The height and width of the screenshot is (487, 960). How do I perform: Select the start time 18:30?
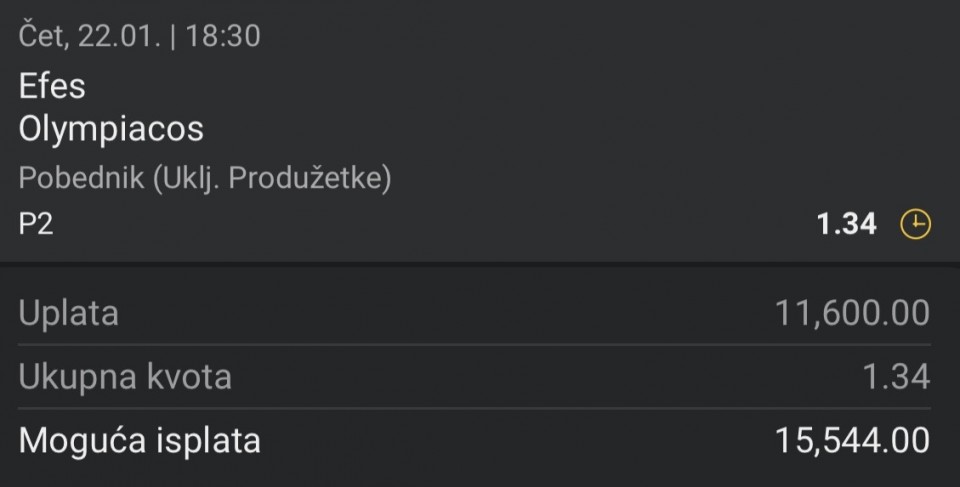[222, 37]
